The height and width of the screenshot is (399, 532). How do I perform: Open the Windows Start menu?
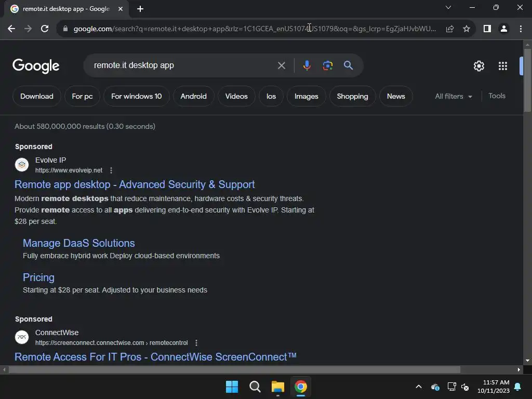[232, 387]
